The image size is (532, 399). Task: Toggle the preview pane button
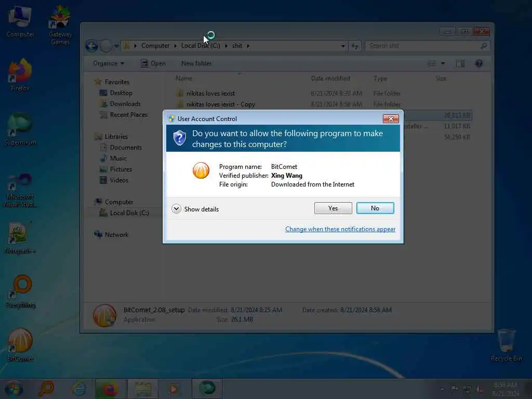click(x=460, y=63)
